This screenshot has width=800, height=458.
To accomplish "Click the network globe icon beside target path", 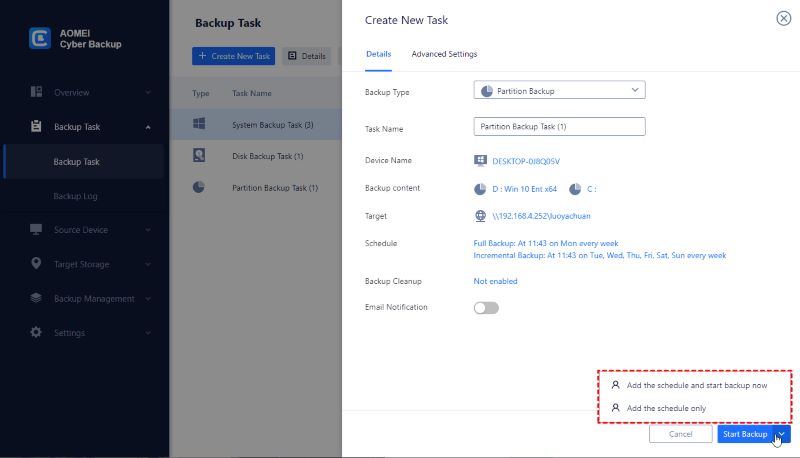I will click(x=480, y=216).
